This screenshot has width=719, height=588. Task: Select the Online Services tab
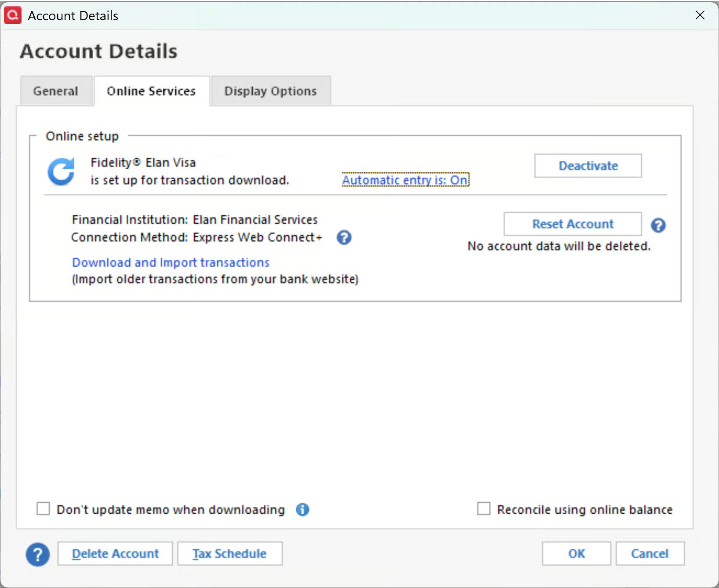pos(151,91)
